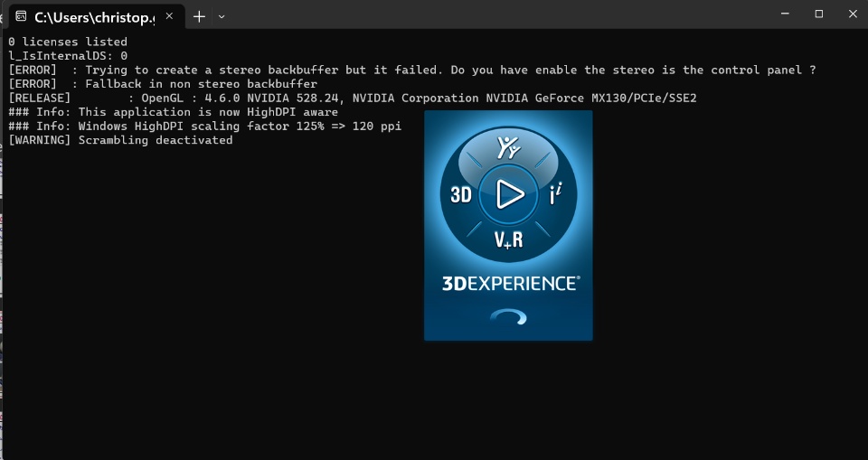Maximize the terminal window

[819, 14]
